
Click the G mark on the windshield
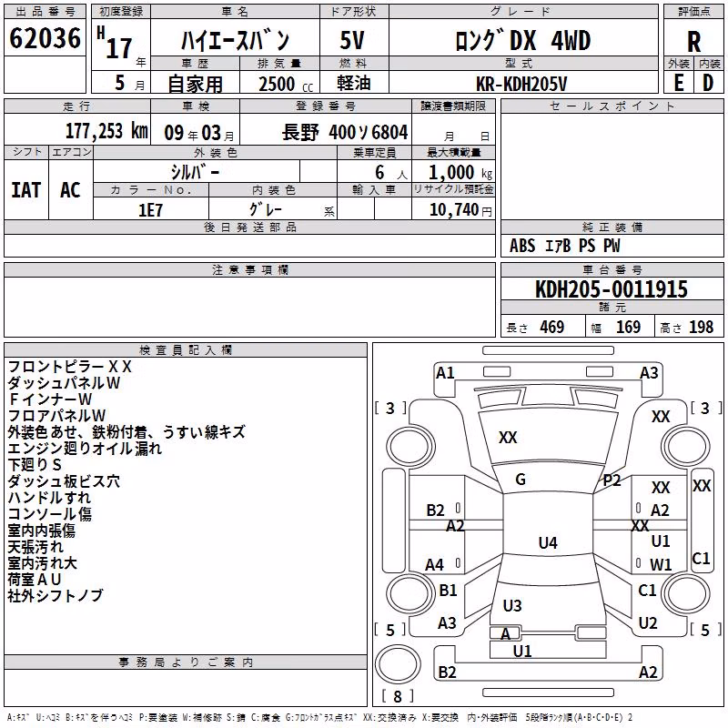[521, 480]
